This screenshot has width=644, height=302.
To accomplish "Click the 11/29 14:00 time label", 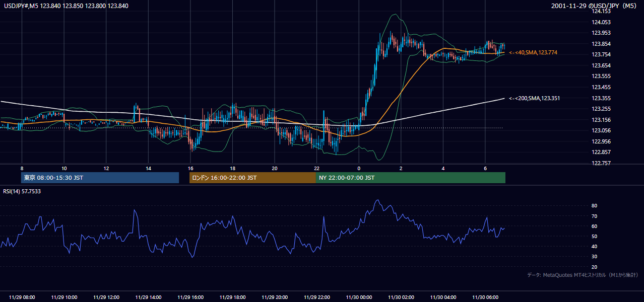I will pyautogui.click(x=148, y=297).
